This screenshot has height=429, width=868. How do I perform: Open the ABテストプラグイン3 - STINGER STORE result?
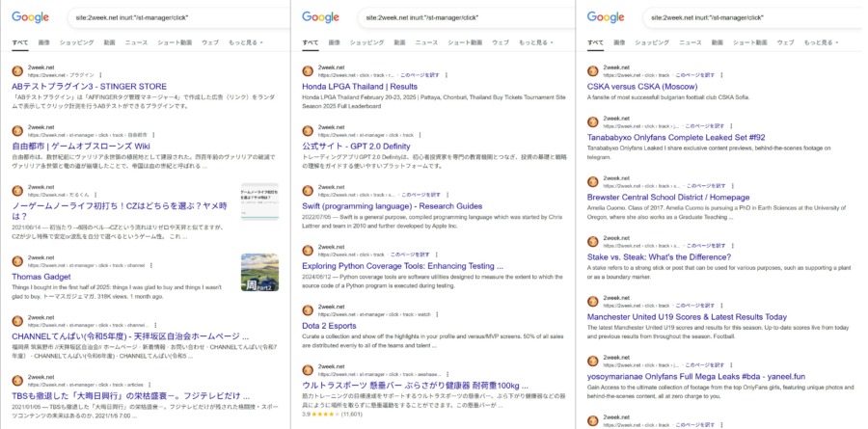coord(89,87)
